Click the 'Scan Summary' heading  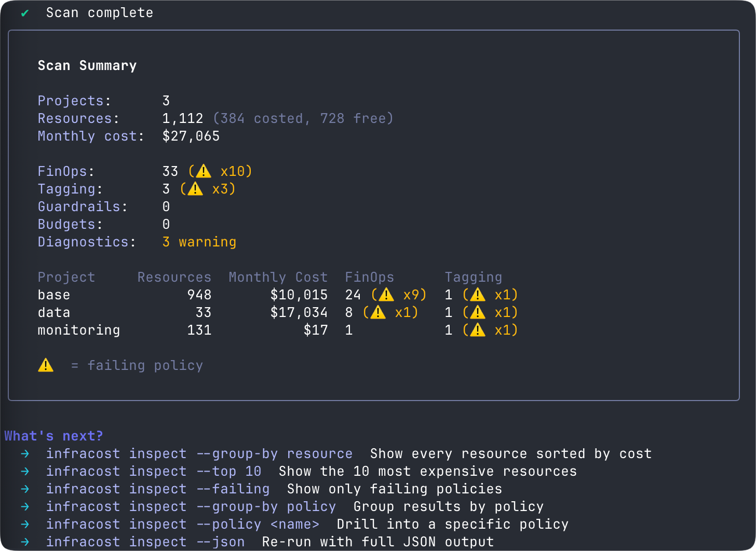tap(87, 66)
